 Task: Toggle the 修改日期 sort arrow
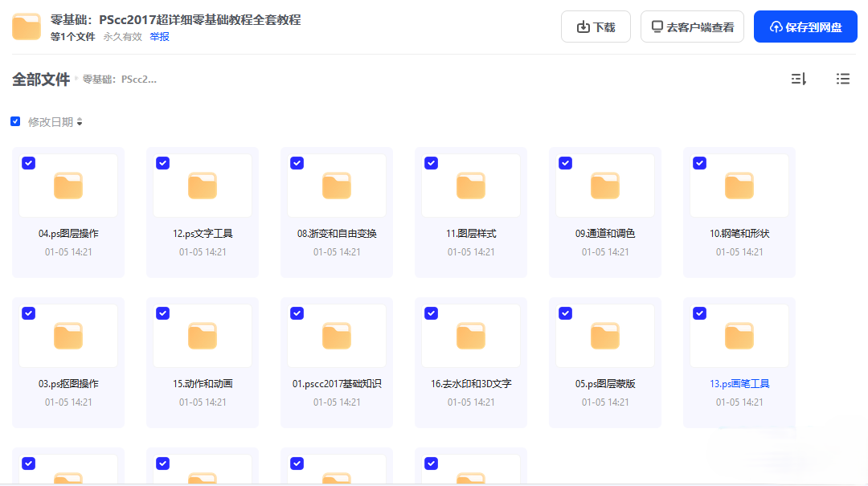point(80,122)
